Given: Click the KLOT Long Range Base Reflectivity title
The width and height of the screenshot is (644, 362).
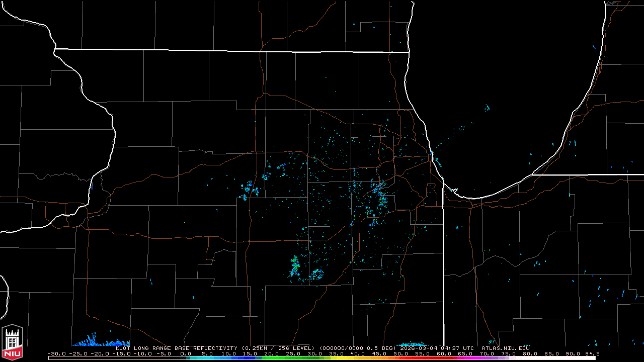Looking at the screenshot, I should click(176, 348).
